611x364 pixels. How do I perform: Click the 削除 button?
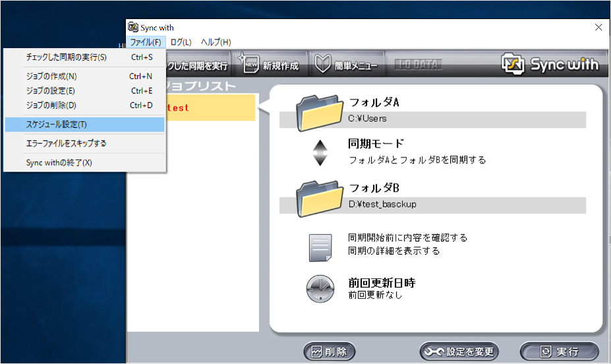pos(329,351)
